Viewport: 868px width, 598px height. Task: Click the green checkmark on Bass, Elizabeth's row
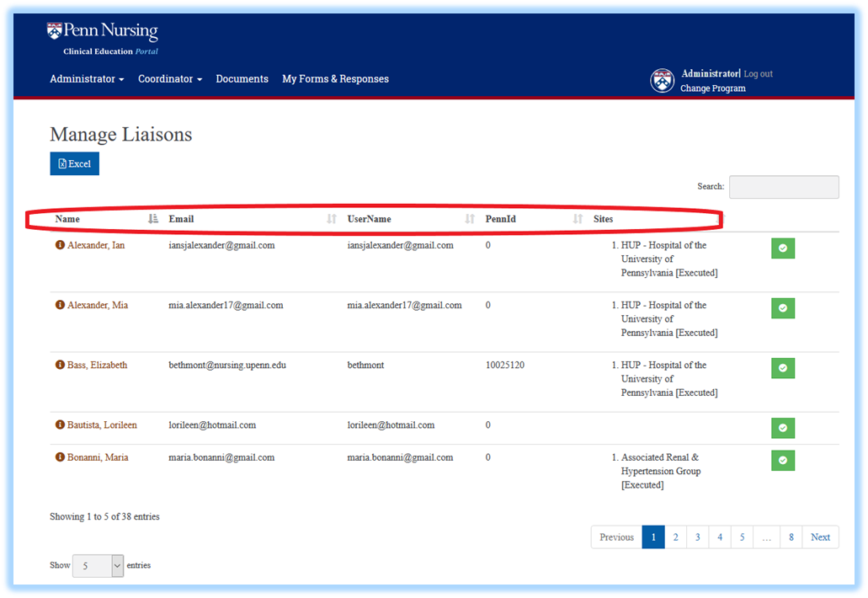[782, 368]
